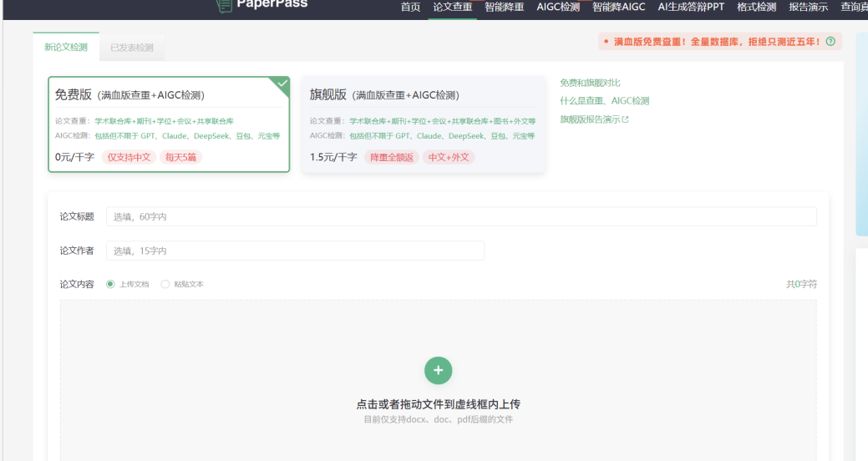Viewport: 868px width, 461px height.
Task: Open 智能降AIGC navigation item
Action: tap(619, 8)
